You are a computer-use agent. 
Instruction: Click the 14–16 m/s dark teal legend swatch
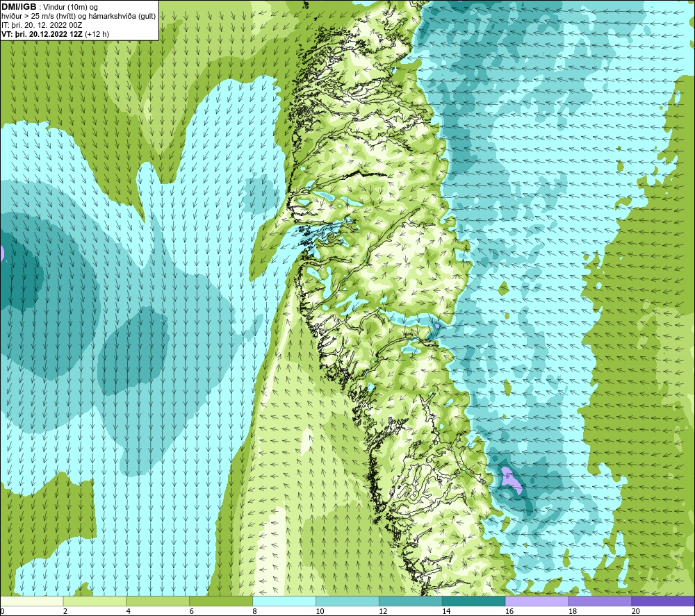(473, 601)
